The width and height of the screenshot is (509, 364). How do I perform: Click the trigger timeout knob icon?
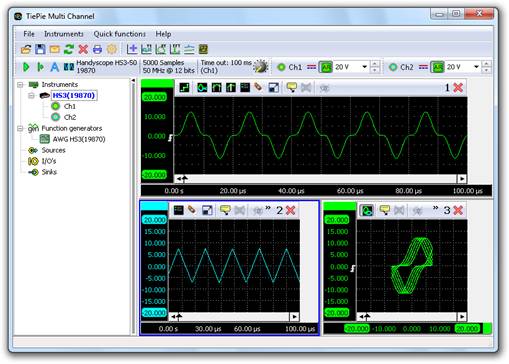point(260,66)
